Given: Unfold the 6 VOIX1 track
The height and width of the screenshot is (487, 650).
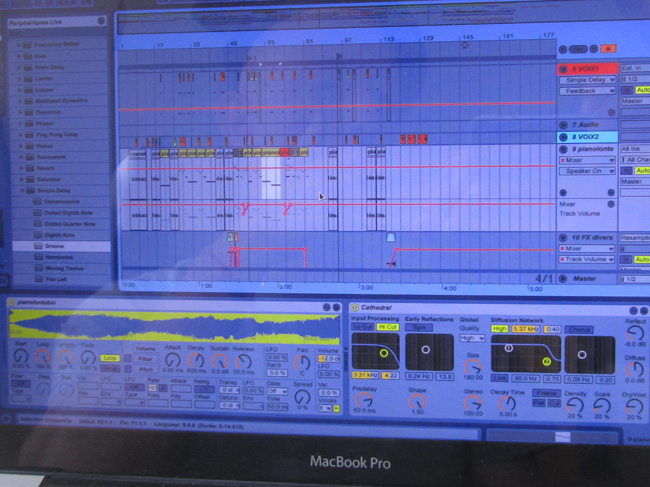Looking at the screenshot, I should pyautogui.click(x=563, y=69).
